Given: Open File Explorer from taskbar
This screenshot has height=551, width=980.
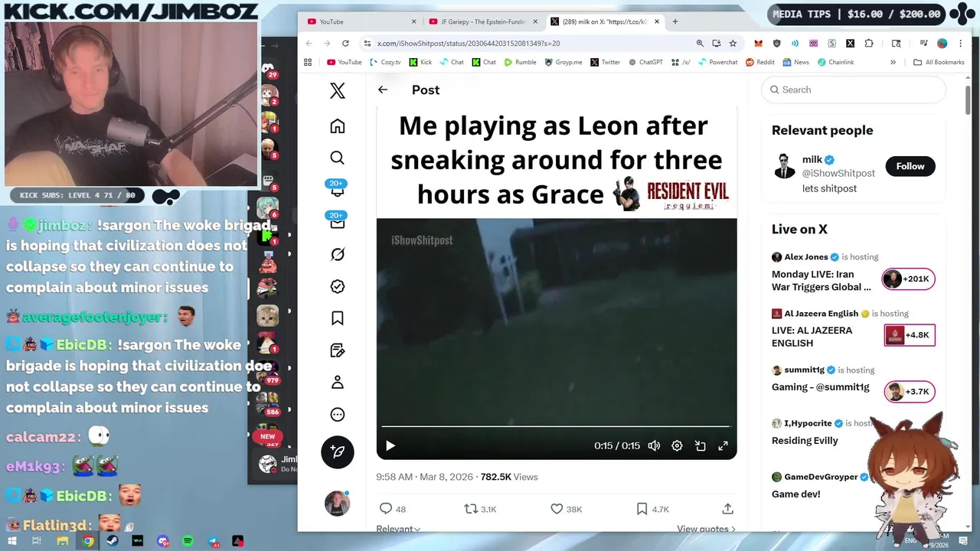Looking at the screenshot, I should [63, 541].
